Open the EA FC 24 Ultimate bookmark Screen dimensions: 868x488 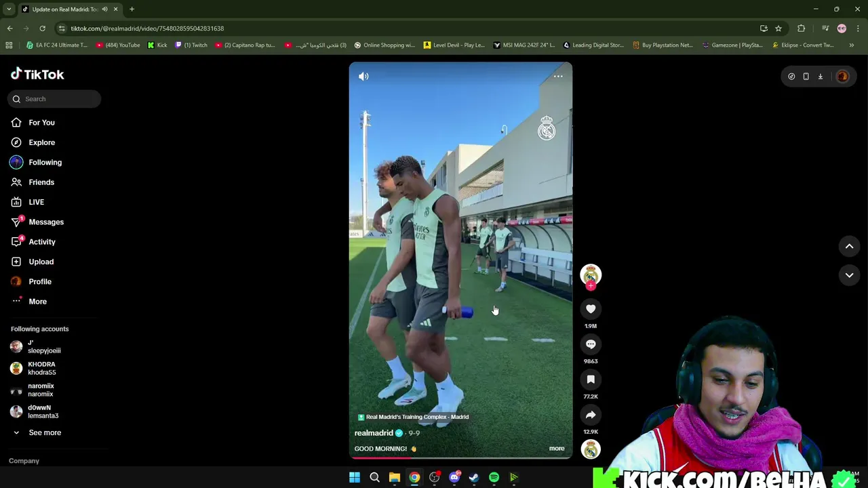click(x=57, y=45)
